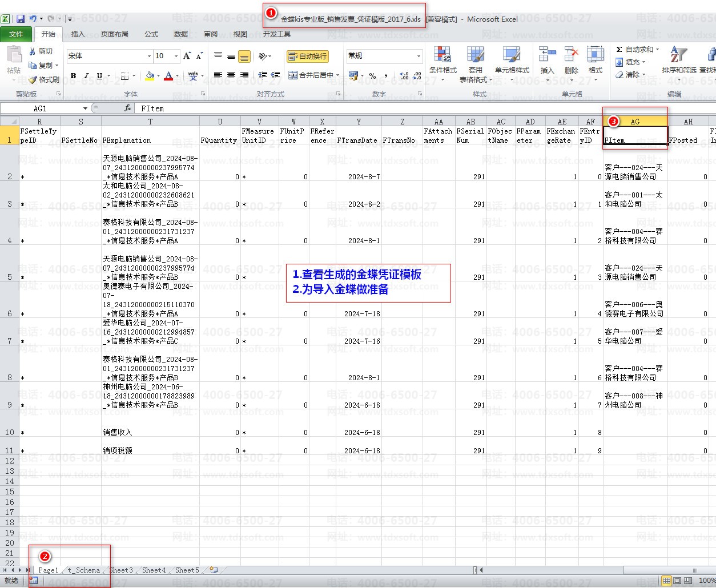This screenshot has height=588, width=716.
Task: Toggle italic formatting
Action: (86, 75)
